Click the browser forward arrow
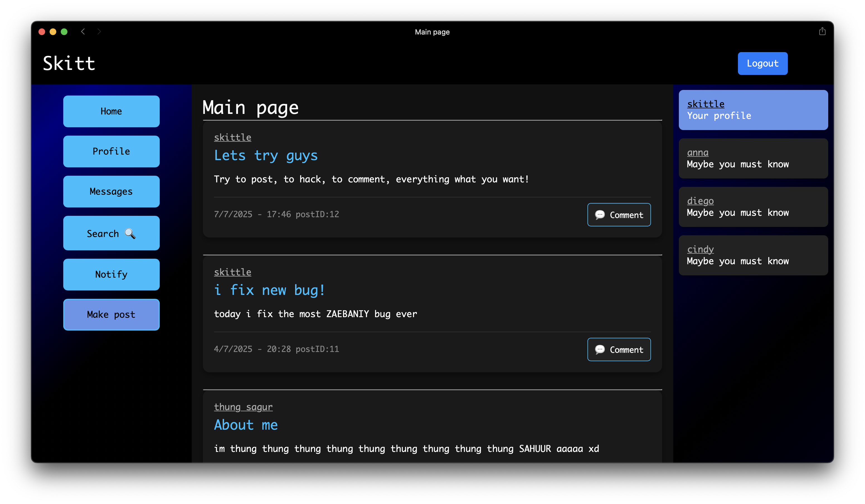The height and width of the screenshot is (504, 865). [x=99, y=31]
